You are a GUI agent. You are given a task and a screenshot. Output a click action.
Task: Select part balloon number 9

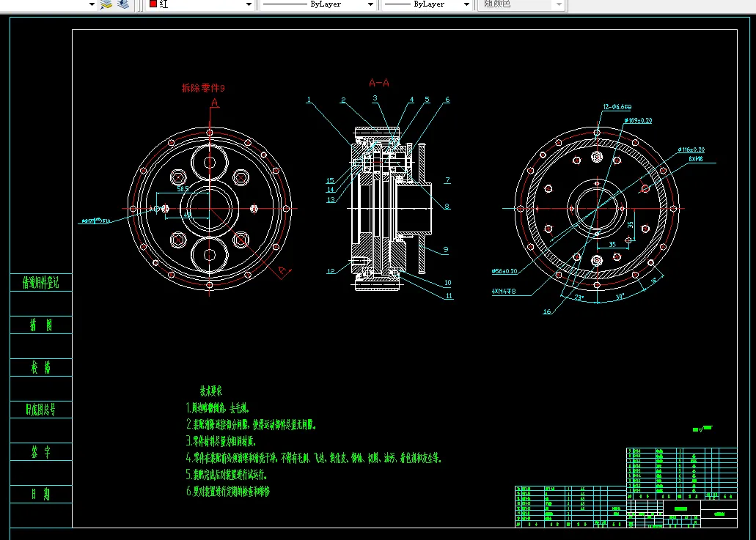(446, 250)
